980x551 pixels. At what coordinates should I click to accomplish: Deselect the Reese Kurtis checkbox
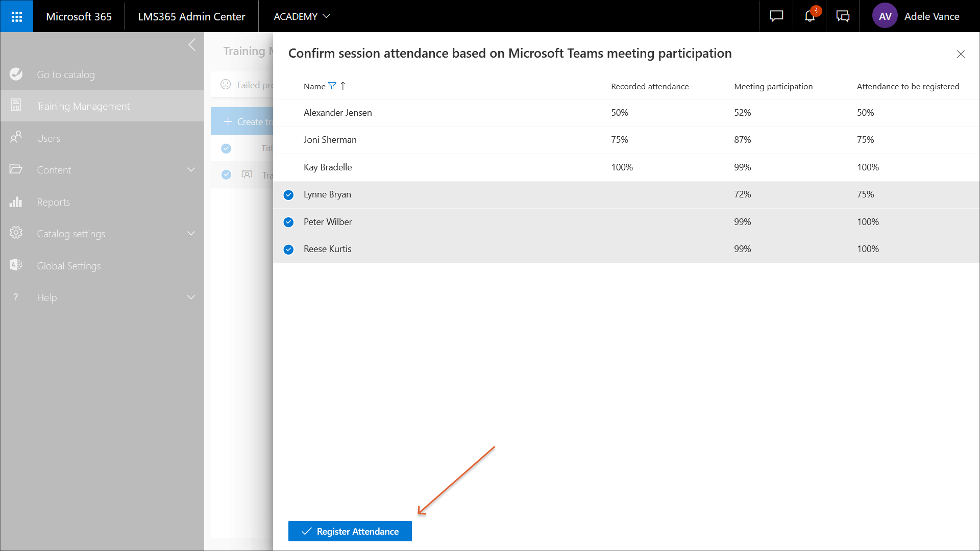click(x=288, y=249)
